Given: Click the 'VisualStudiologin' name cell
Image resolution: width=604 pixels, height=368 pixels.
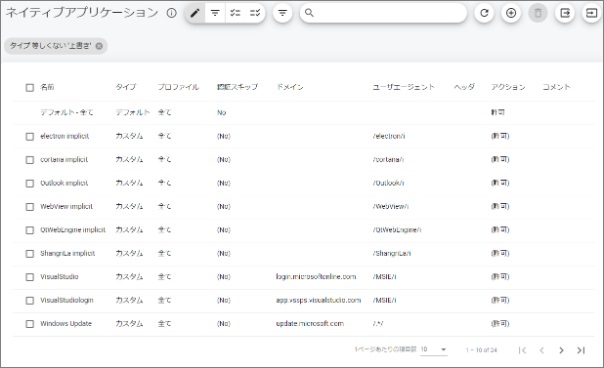Looking at the screenshot, I should [67, 300].
